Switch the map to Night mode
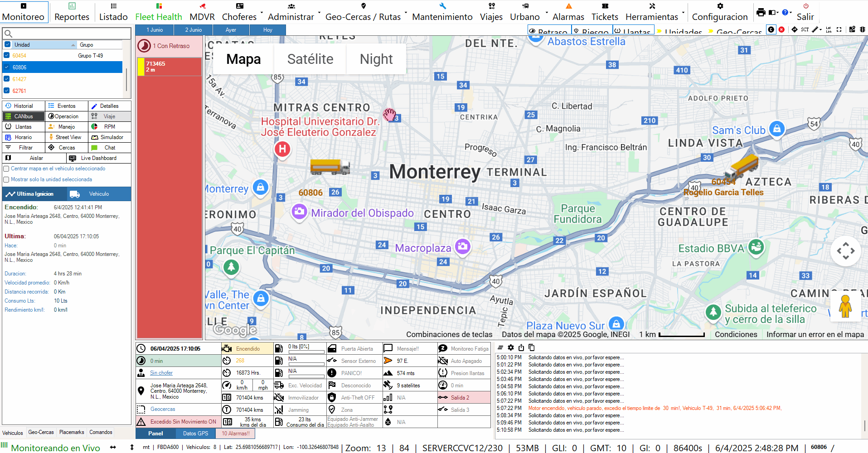Viewport: 868px width, 453px height. coord(376,59)
